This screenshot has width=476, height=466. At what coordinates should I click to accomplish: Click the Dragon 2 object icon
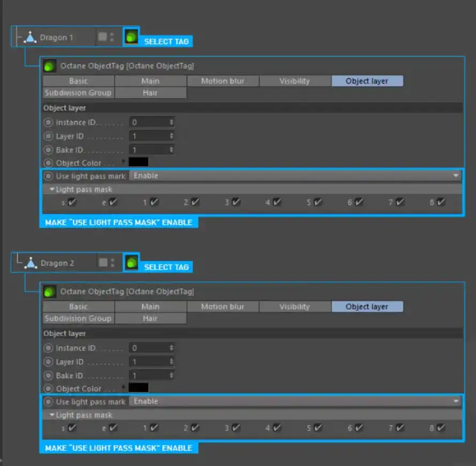pyautogui.click(x=31, y=263)
